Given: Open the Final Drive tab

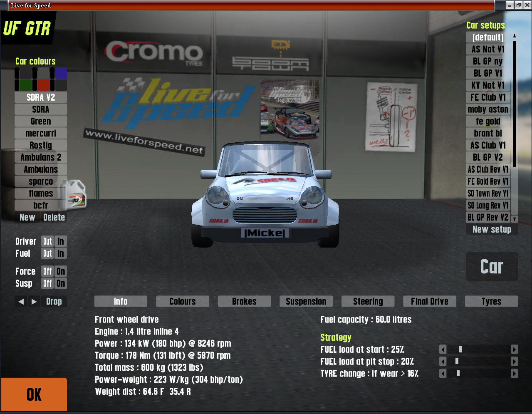Looking at the screenshot, I should point(430,301).
